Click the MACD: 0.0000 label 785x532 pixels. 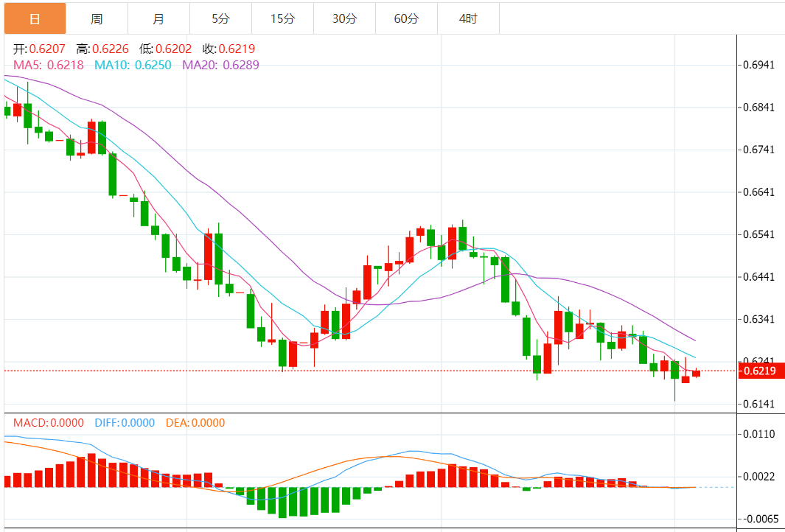pos(49,423)
